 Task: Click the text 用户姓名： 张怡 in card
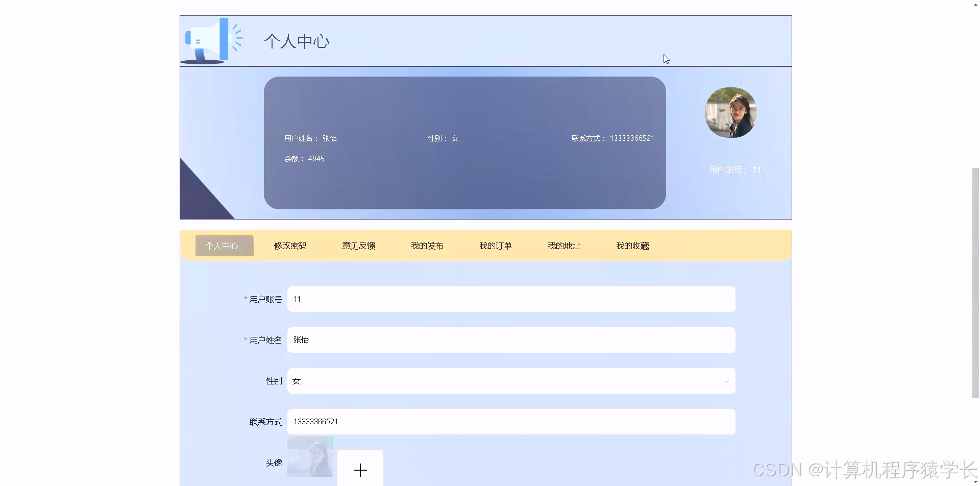pyautogui.click(x=310, y=138)
